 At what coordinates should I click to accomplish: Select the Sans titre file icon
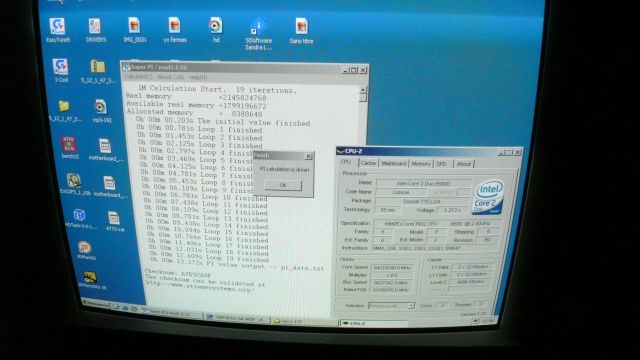tap(301, 31)
